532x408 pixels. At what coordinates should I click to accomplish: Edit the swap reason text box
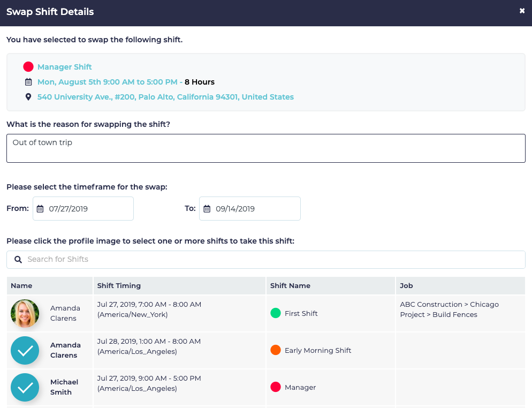pos(265,148)
